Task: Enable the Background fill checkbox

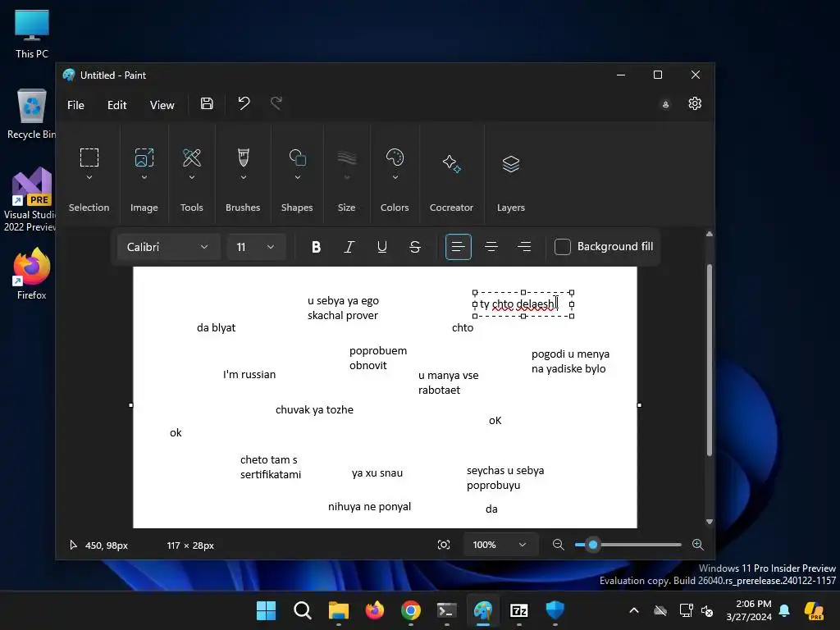Action: click(563, 247)
